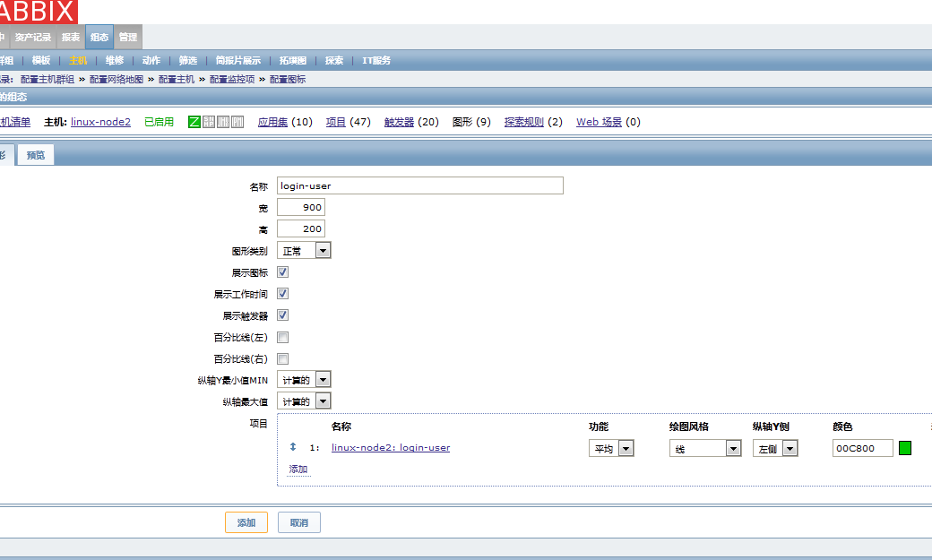
Task: Open the 管理 main menu
Action: (x=128, y=37)
